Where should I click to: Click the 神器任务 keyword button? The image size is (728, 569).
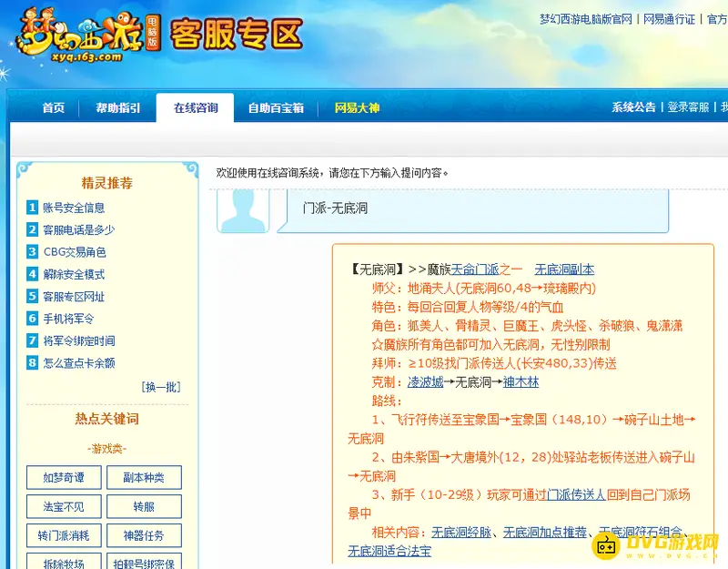coord(144,535)
